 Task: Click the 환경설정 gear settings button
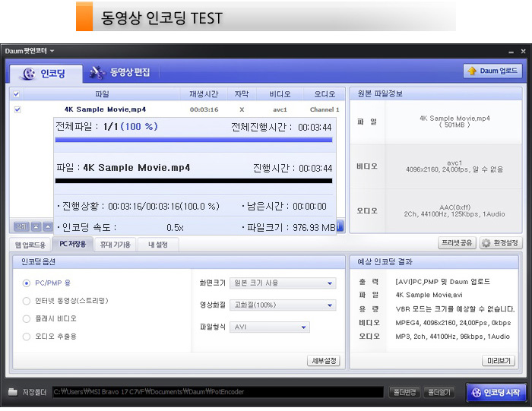(501, 244)
